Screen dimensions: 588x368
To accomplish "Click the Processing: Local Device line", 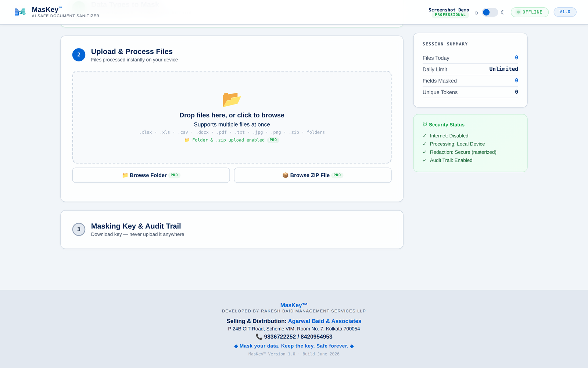I will click(x=458, y=144).
